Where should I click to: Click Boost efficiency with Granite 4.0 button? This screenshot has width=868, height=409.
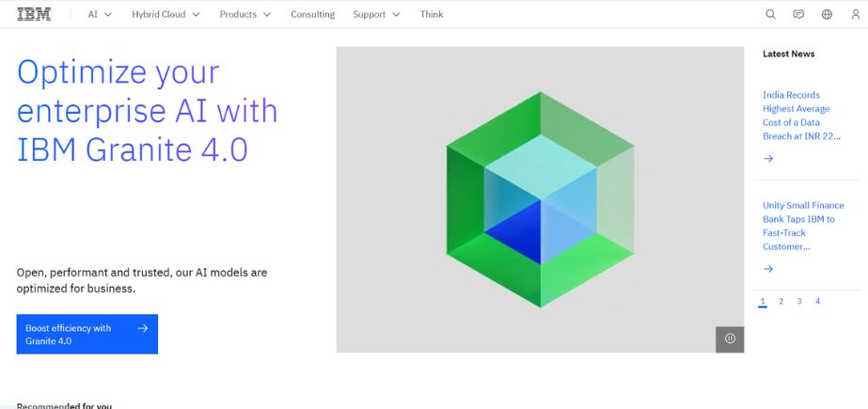point(87,334)
